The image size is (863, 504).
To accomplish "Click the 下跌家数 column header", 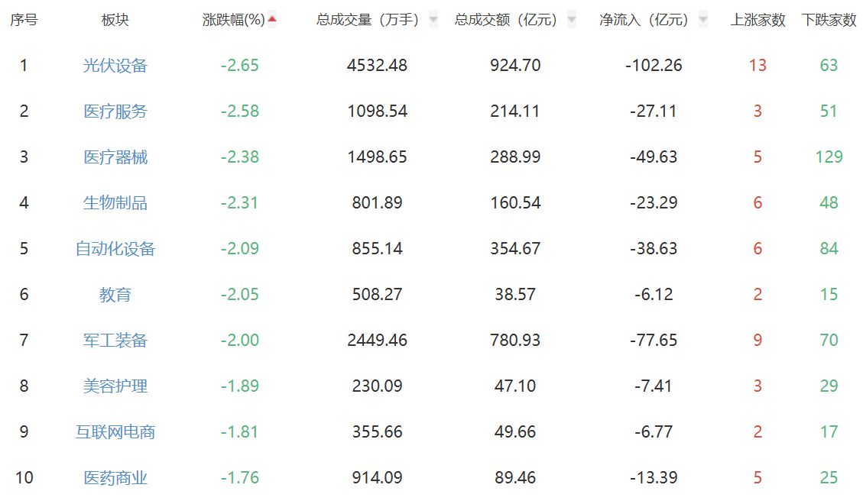I will [x=829, y=20].
